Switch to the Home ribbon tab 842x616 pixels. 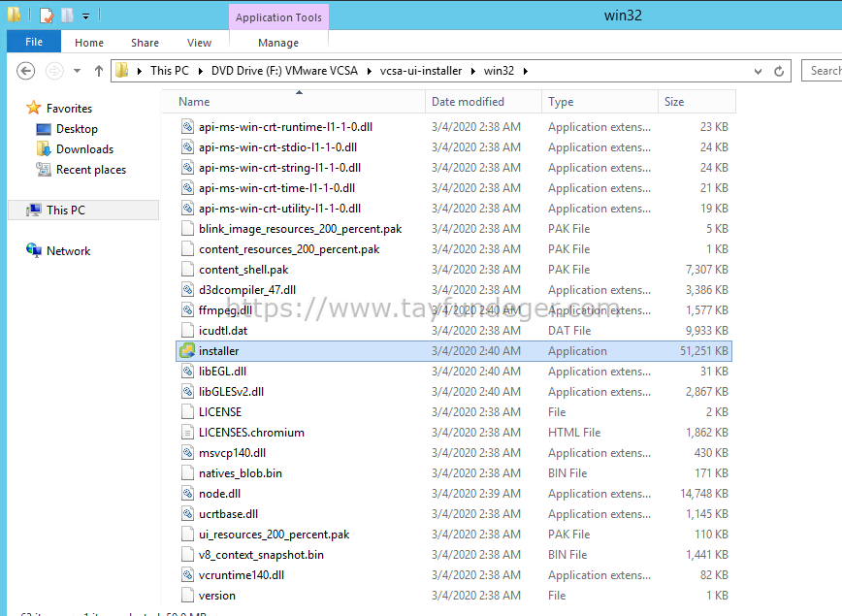89,43
